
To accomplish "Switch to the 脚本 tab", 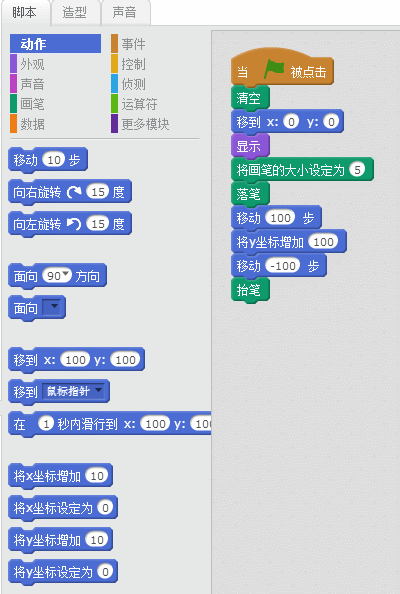I will pos(25,13).
